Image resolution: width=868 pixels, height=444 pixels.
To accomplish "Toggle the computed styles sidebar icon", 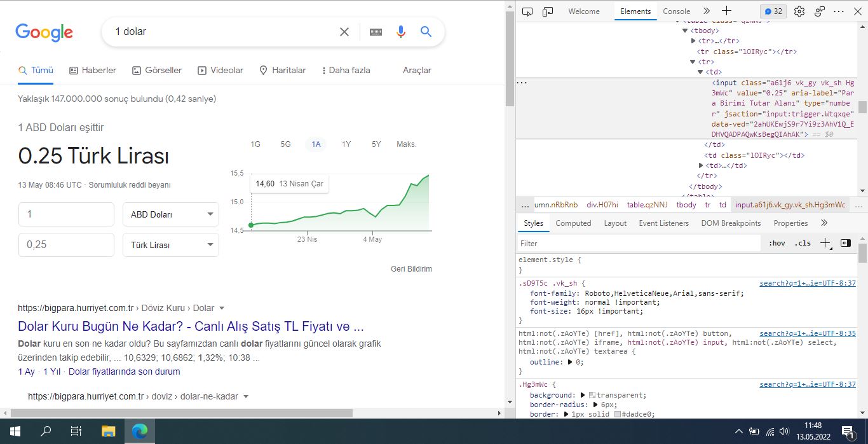I will [x=845, y=243].
